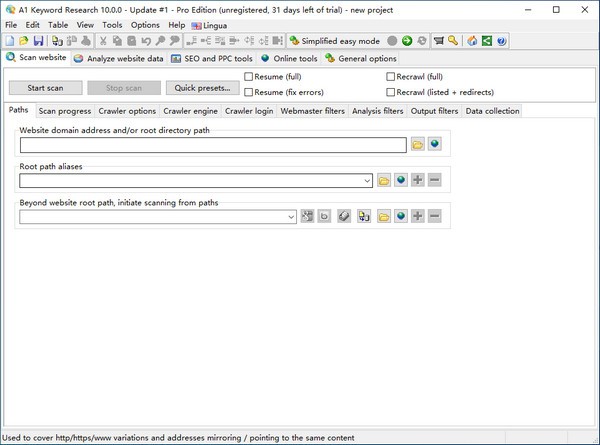Open the Help menu

point(177,25)
